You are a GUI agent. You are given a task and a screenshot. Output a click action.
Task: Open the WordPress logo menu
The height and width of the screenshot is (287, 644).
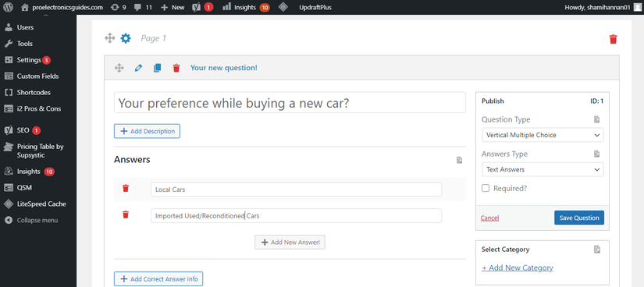[9, 7]
